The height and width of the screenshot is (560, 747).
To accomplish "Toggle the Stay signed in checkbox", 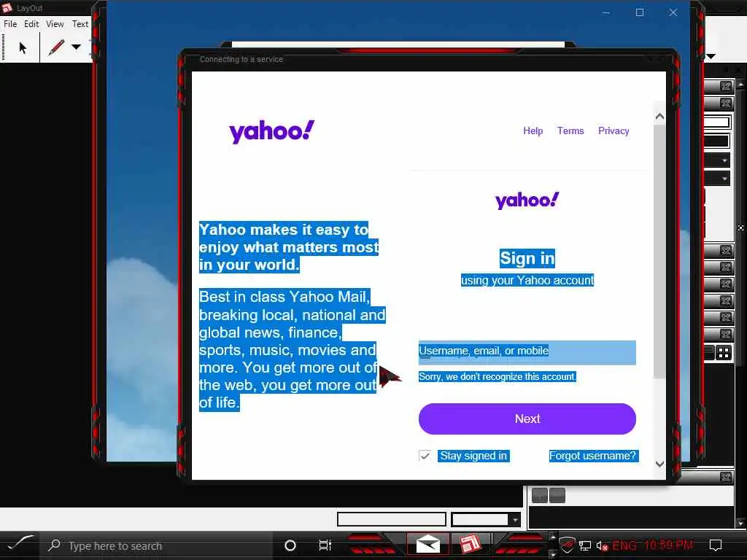I will [425, 456].
